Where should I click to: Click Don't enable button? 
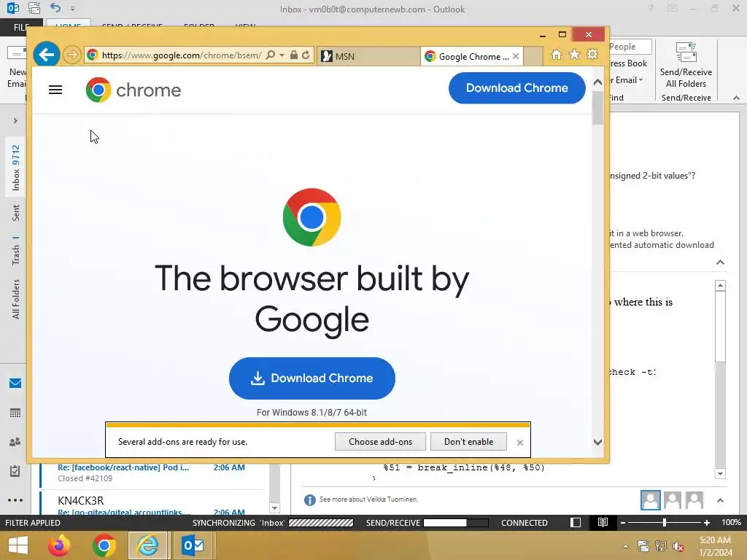click(468, 441)
